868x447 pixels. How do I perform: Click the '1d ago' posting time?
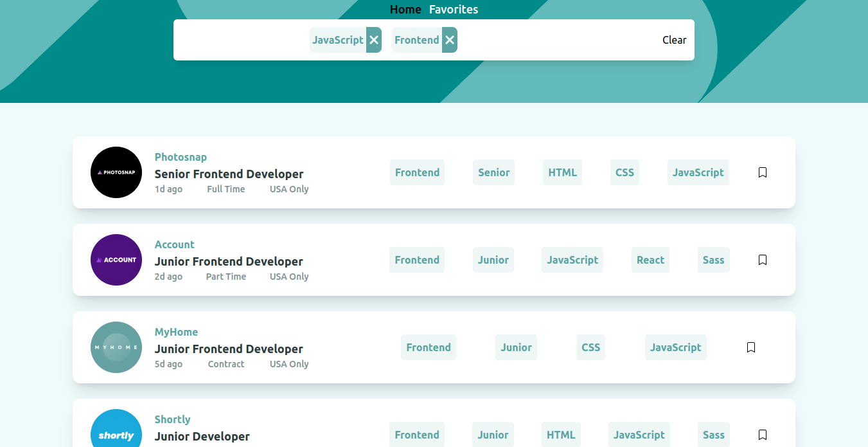[x=168, y=189]
